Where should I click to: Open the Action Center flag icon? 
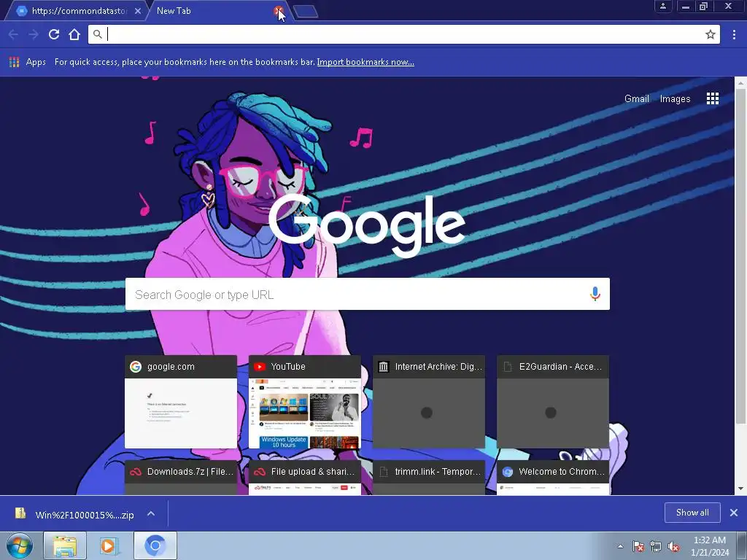pyautogui.click(x=638, y=546)
